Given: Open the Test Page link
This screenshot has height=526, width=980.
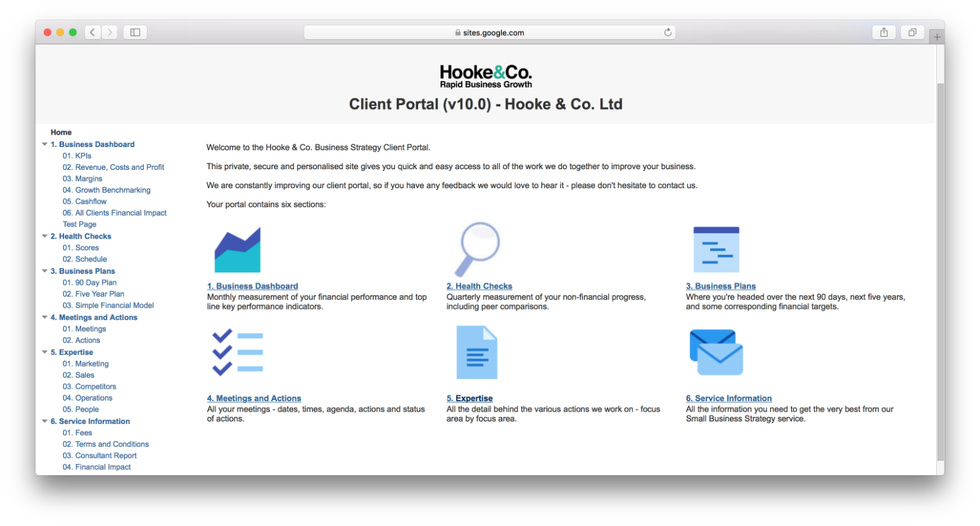Looking at the screenshot, I should [80, 225].
